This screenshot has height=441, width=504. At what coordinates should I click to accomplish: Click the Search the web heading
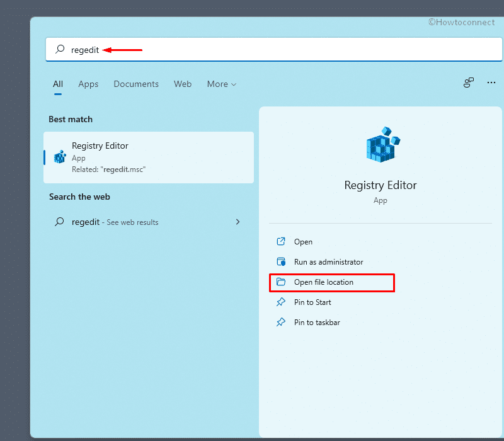coord(79,197)
